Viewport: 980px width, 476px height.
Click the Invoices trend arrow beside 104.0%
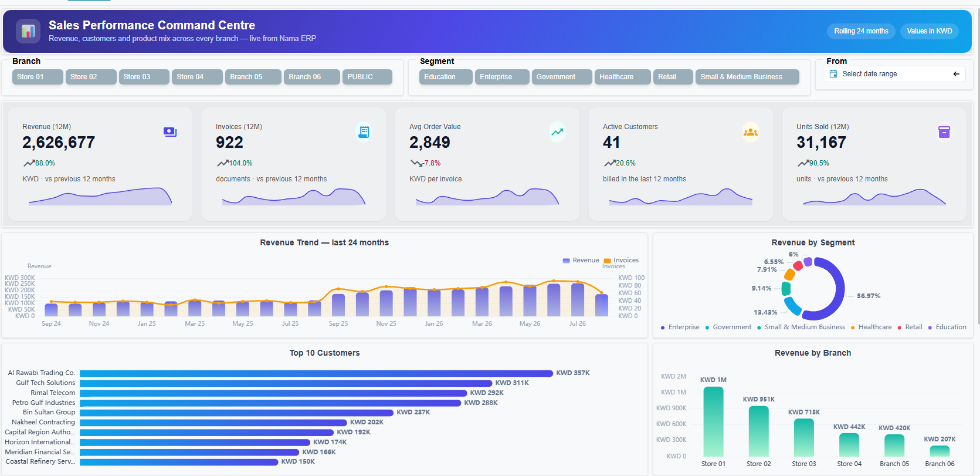click(x=222, y=163)
